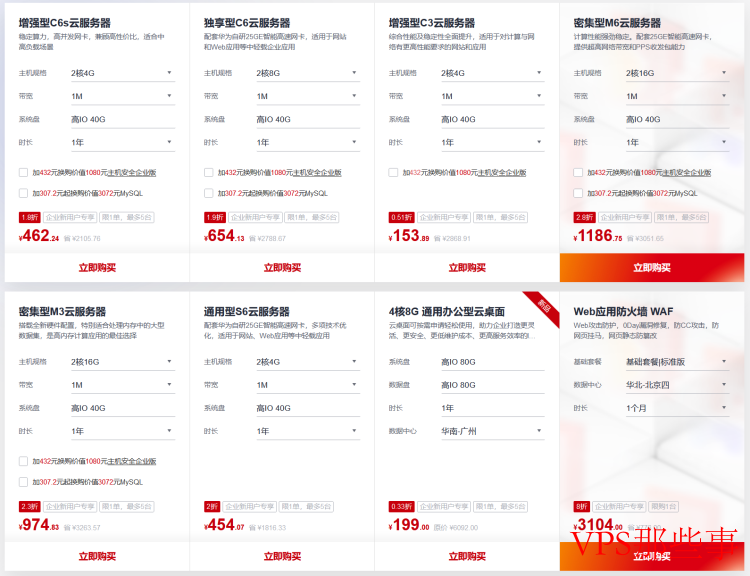The image size is (750, 576).
Task: Change 主机规格 for 通用型S6 server
Action: click(308, 362)
